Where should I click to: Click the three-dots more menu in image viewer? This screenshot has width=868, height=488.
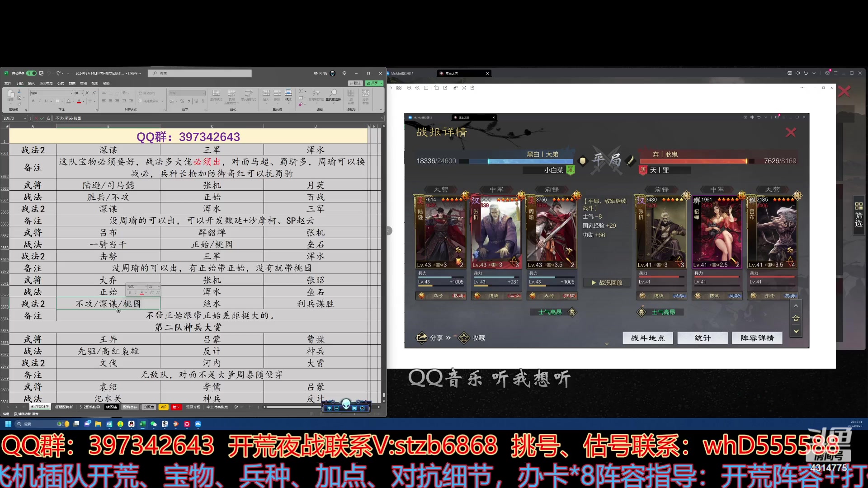[802, 88]
